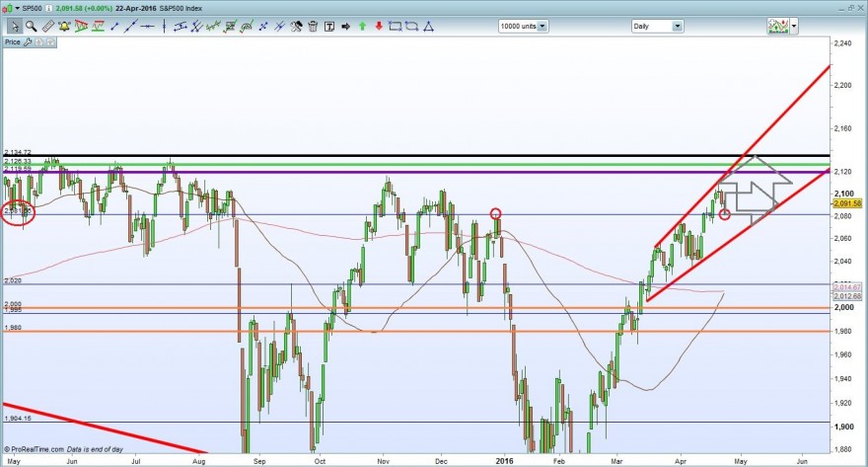Click the first small icon after Price wrench
Image resolution: width=868 pixels, height=467 pixels.
point(39,42)
